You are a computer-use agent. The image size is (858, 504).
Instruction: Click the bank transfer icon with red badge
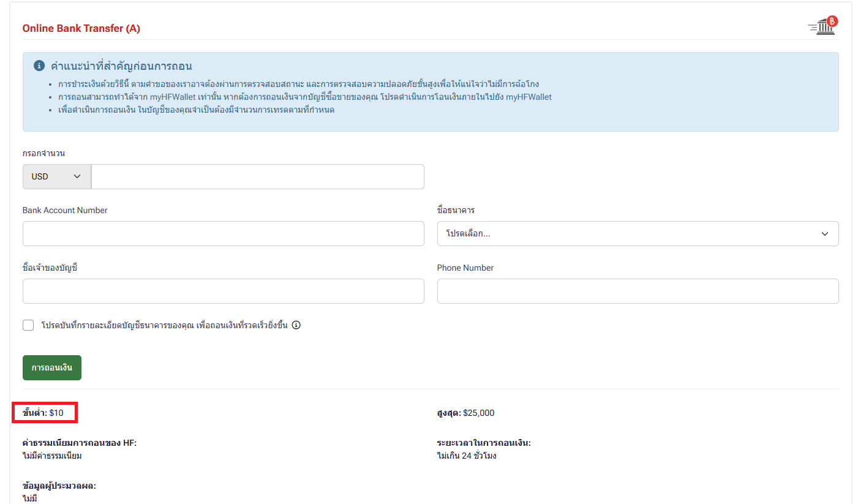tap(822, 26)
